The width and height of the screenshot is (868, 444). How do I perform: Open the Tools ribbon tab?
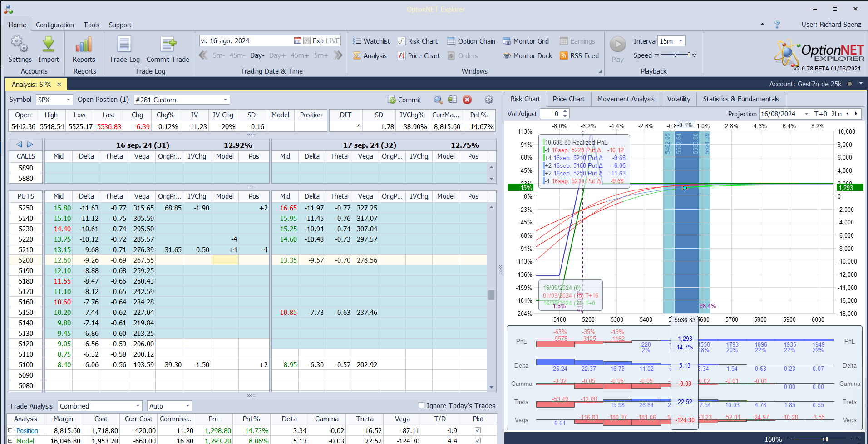click(x=91, y=25)
